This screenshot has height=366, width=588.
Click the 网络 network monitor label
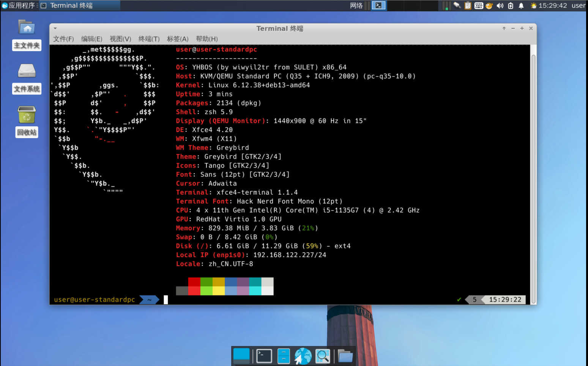(x=356, y=5)
